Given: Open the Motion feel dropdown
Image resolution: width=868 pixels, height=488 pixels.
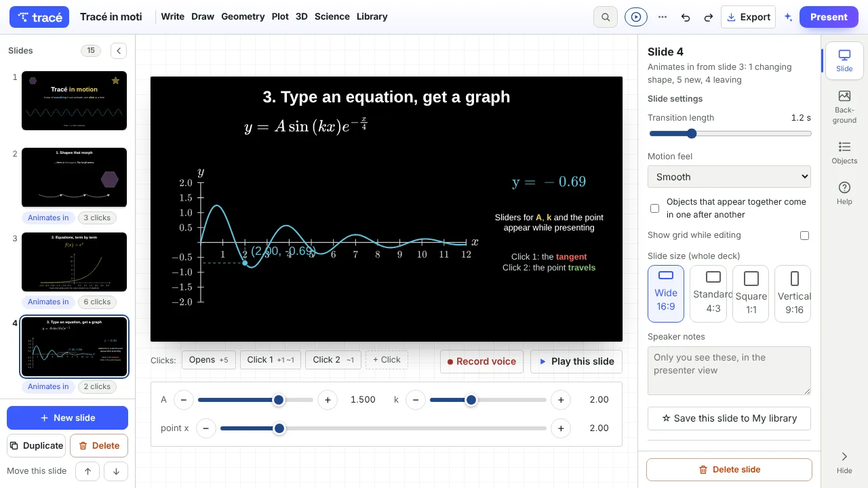Looking at the screenshot, I should tap(729, 177).
